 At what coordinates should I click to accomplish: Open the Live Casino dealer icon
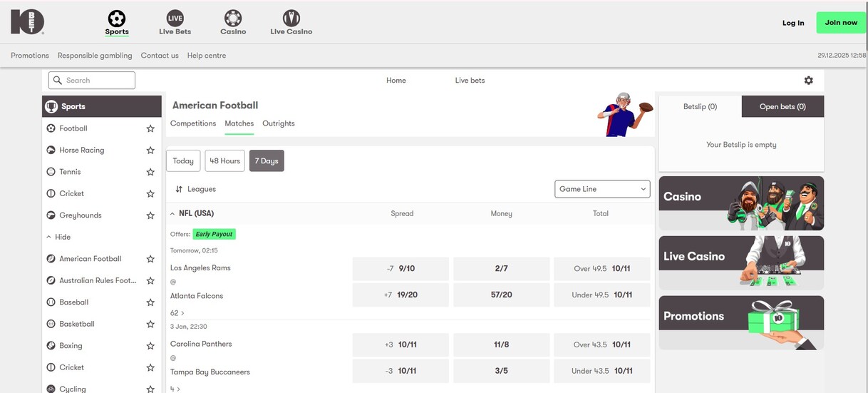pyautogui.click(x=291, y=18)
